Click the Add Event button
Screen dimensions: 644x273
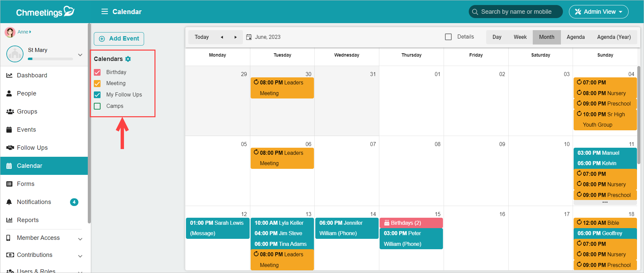(x=119, y=39)
